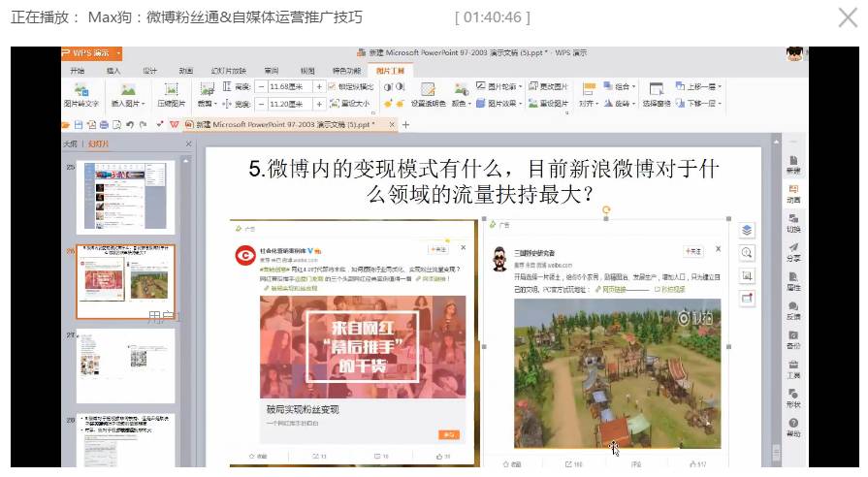This screenshot has width=868, height=477.
Task: Open the 动画 panel in right sidebar
Action: click(x=793, y=194)
